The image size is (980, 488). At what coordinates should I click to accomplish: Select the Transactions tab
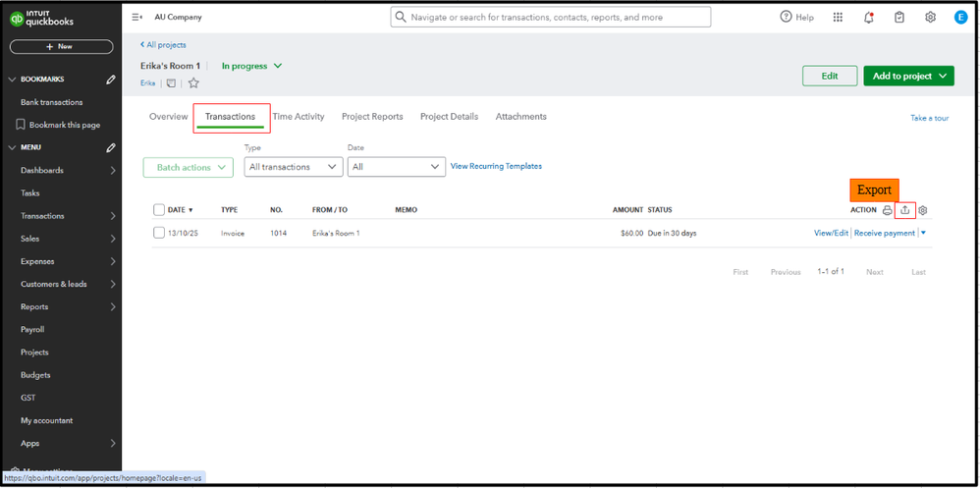click(230, 117)
